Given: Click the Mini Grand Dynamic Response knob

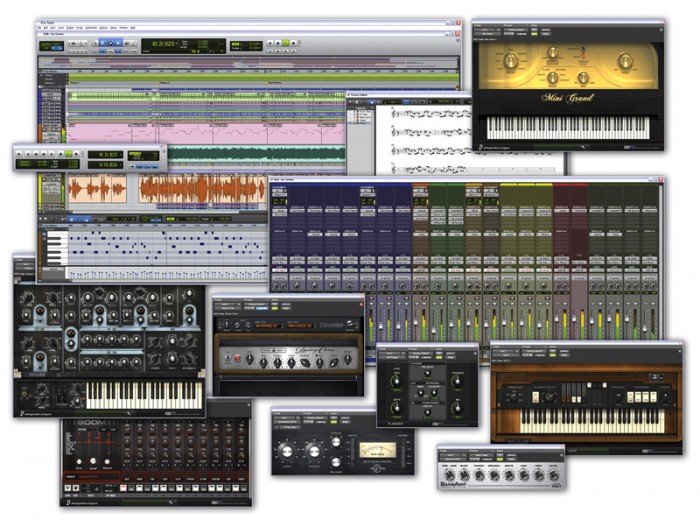Looking at the screenshot, I should pyautogui.click(x=553, y=52).
